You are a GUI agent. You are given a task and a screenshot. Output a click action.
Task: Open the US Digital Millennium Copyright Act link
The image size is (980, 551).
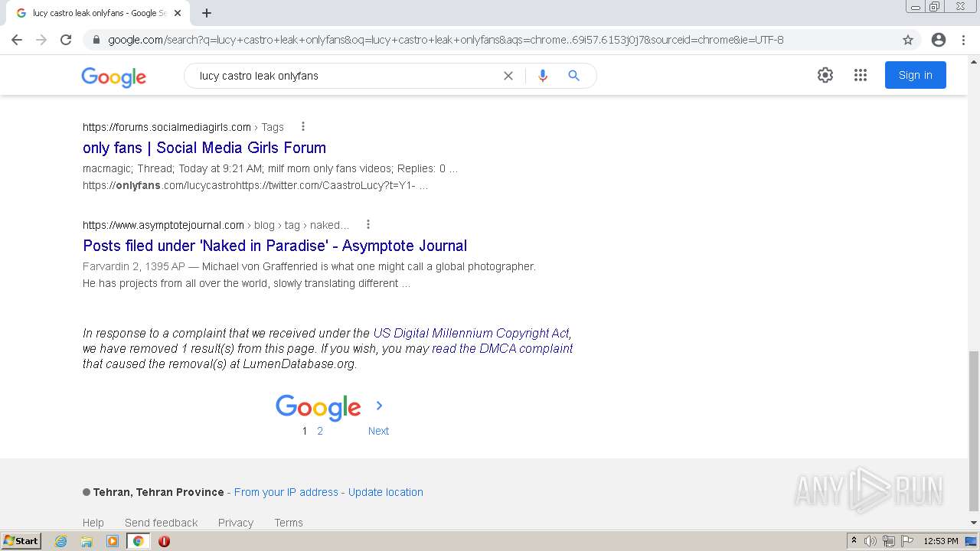click(x=471, y=333)
